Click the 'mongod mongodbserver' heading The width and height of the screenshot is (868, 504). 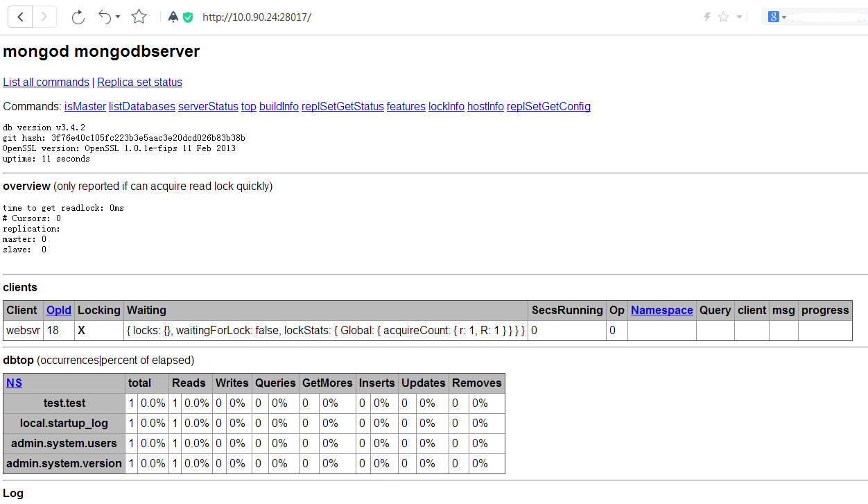click(x=101, y=51)
